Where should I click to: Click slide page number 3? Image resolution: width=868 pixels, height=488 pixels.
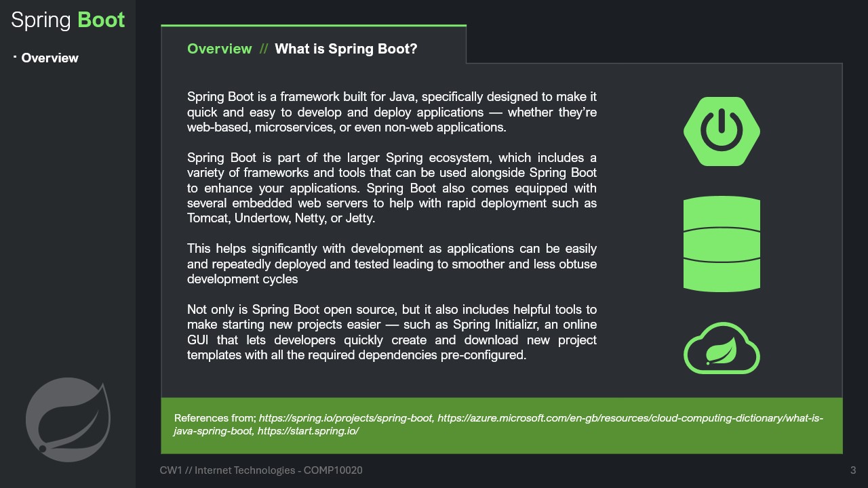tap(853, 470)
